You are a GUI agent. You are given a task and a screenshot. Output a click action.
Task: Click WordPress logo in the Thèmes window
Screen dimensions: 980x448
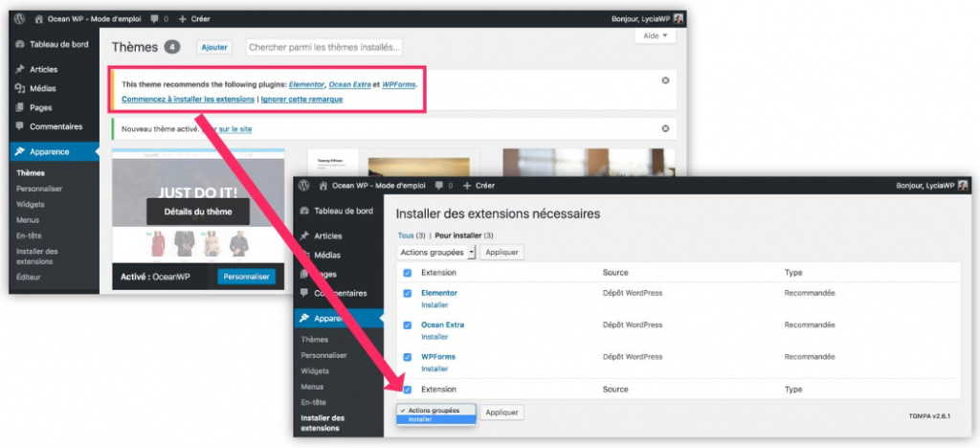[19, 19]
